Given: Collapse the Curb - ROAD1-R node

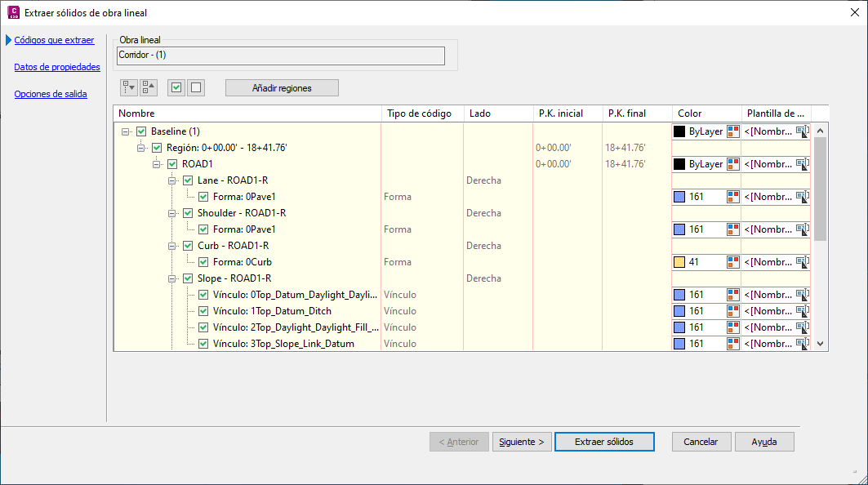Looking at the screenshot, I should 172,246.
